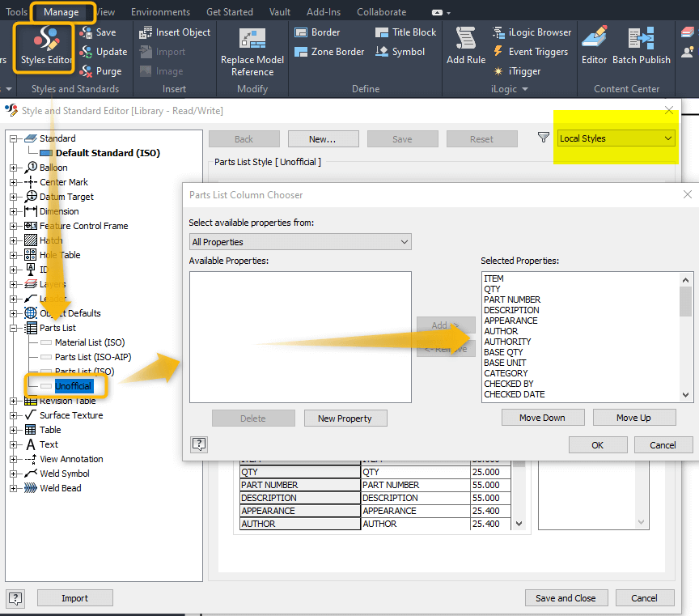The image size is (699, 616).
Task: Open Content Center Editor
Action: coord(595,45)
